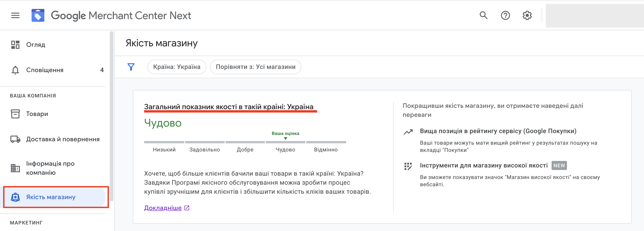The width and height of the screenshot is (644, 231).
Task: Click the Товари archive box icon
Action: tap(15, 114)
